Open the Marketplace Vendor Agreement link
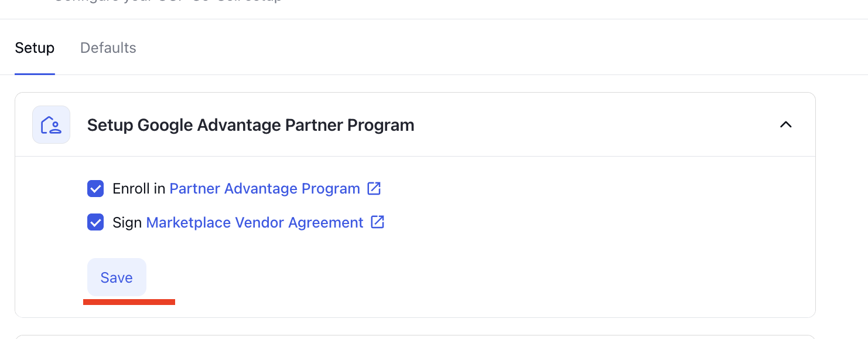This screenshot has height=339, width=868. 255,223
